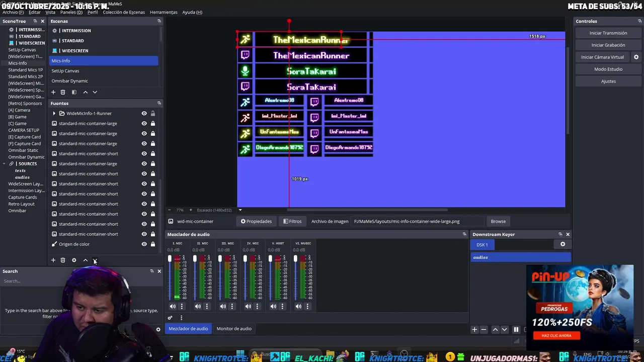Viewport: 644px width, 362px height.
Task: Add a new scene in Escenas panel
Action: coord(53,92)
